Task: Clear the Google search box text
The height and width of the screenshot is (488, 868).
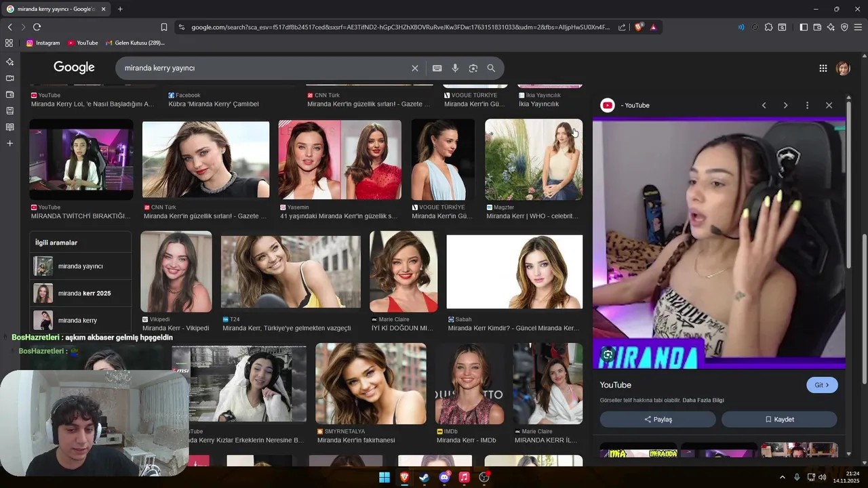Action: click(x=415, y=68)
